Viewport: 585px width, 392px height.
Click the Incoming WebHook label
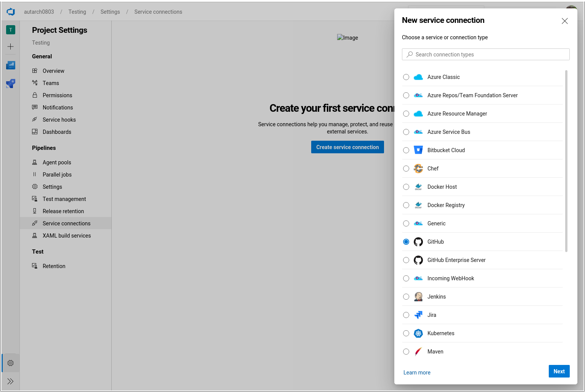tap(451, 278)
